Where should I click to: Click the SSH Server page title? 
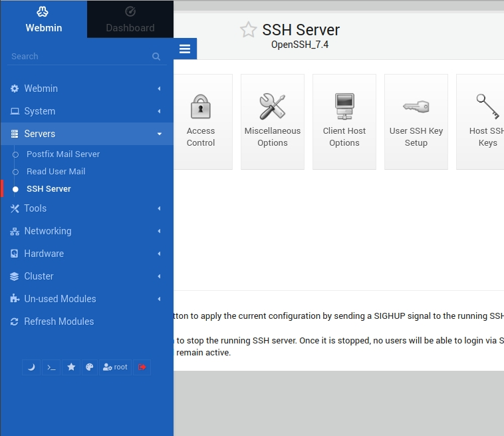click(x=301, y=30)
